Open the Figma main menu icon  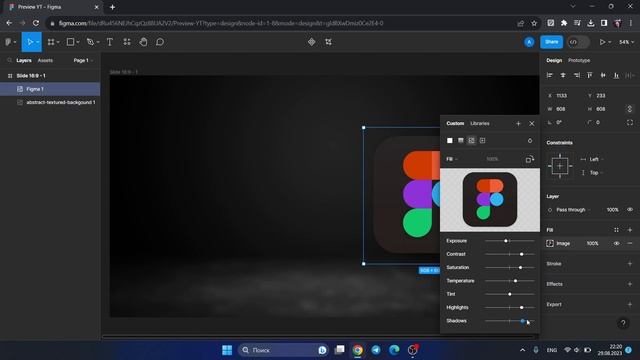8,42
